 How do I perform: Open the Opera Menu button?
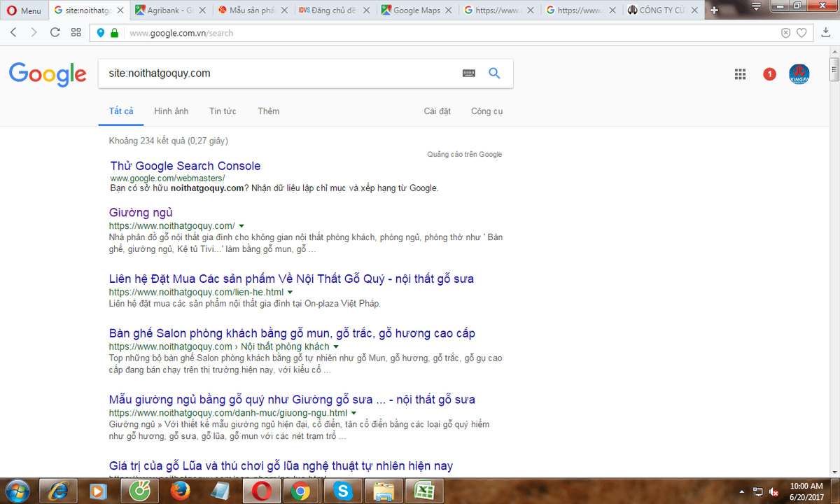[x=24, y=10]
